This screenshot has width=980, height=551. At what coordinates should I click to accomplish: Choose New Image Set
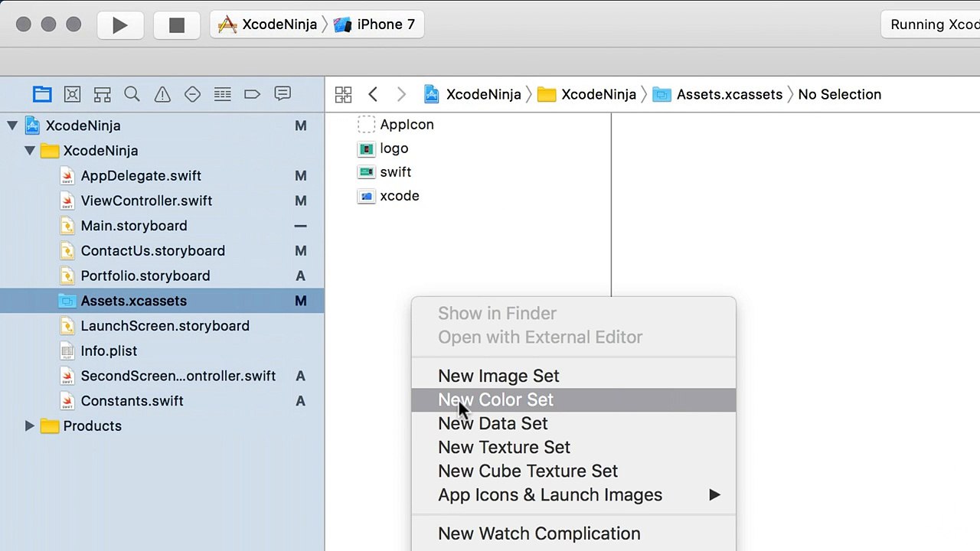tap(573, 376)
